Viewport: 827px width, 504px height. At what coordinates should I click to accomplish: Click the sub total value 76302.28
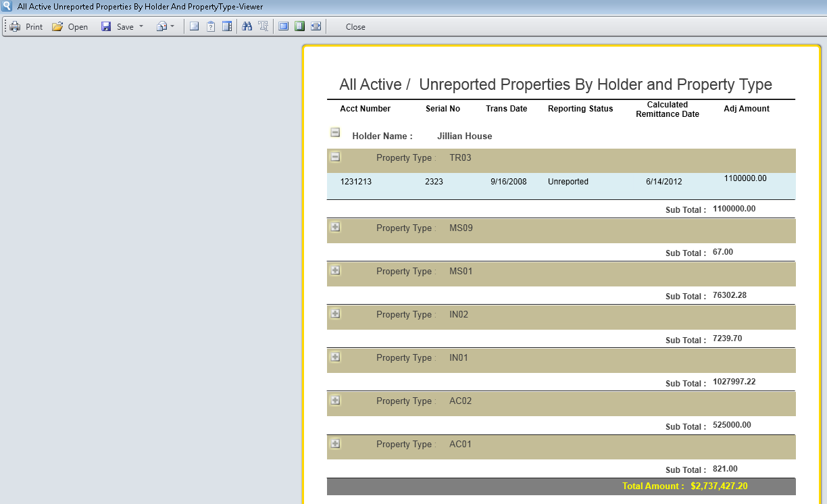730,295
